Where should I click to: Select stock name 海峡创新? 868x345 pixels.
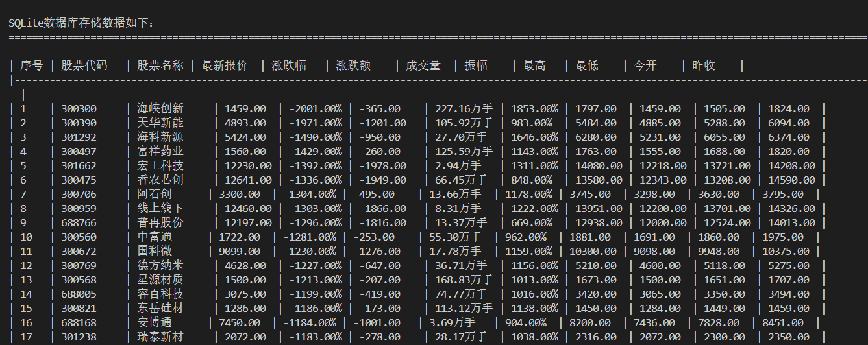(160, 108)
